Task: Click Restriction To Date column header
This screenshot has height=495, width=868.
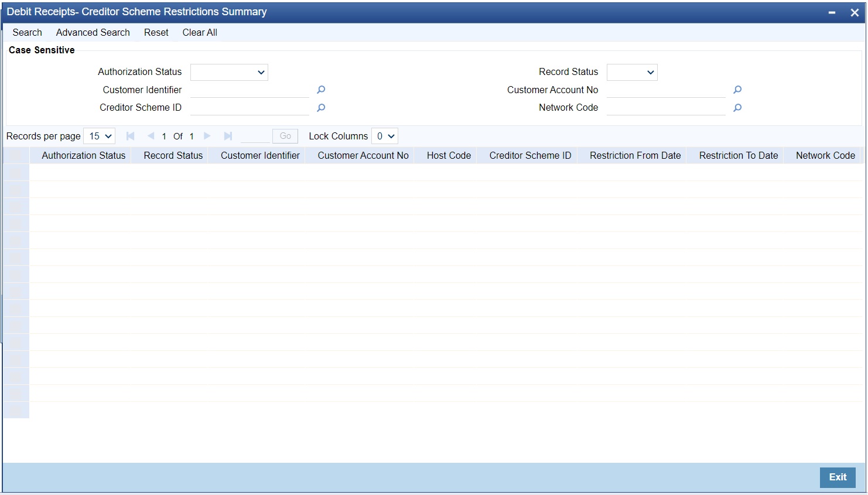Action: (739, 155)
